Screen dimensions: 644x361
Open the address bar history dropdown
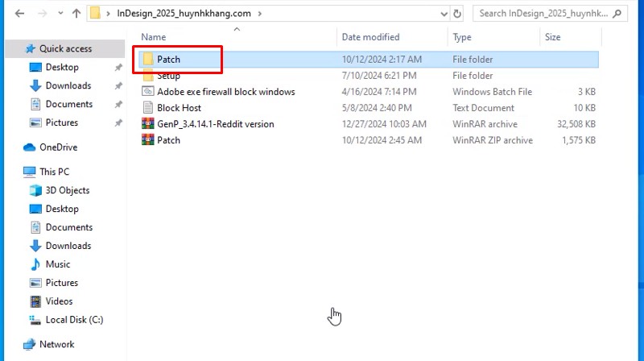pos(444,14)
